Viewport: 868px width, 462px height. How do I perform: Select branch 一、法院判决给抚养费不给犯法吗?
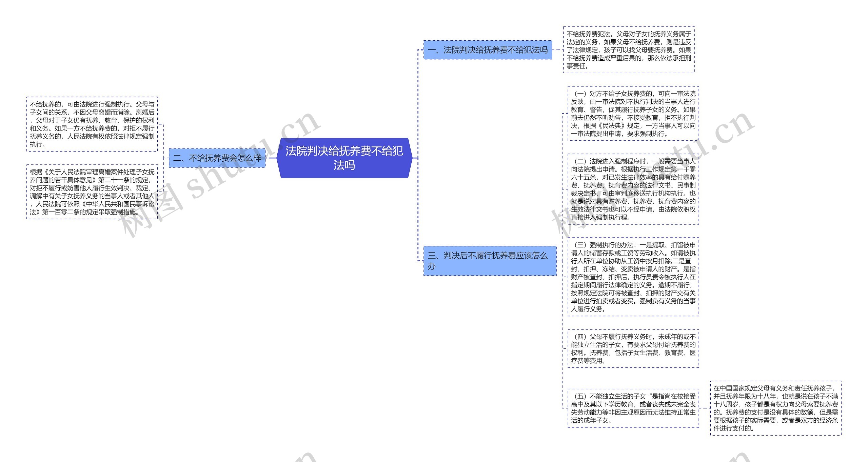(488, 50)
